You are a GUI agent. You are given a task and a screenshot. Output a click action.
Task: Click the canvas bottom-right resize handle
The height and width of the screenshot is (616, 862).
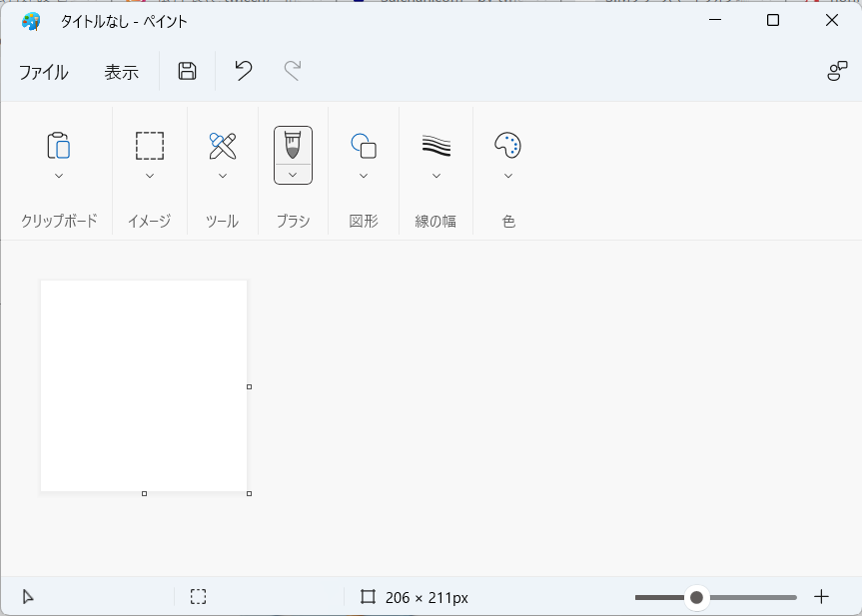(249, 493)
